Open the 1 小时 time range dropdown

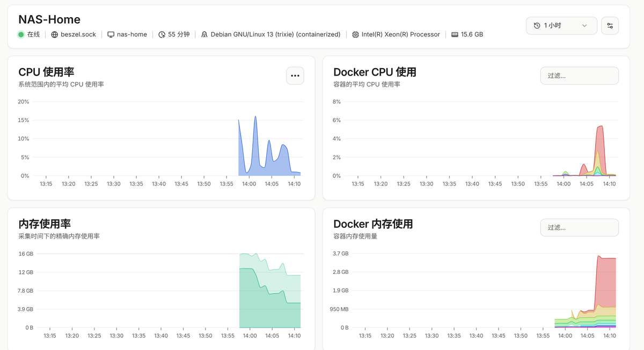[x=561, y=26]
